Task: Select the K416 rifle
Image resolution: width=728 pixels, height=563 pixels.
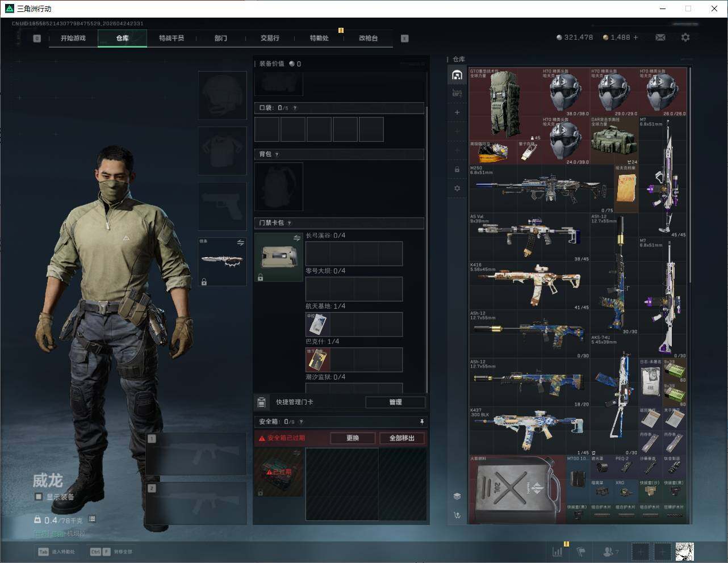Action: tap(529, 286)
